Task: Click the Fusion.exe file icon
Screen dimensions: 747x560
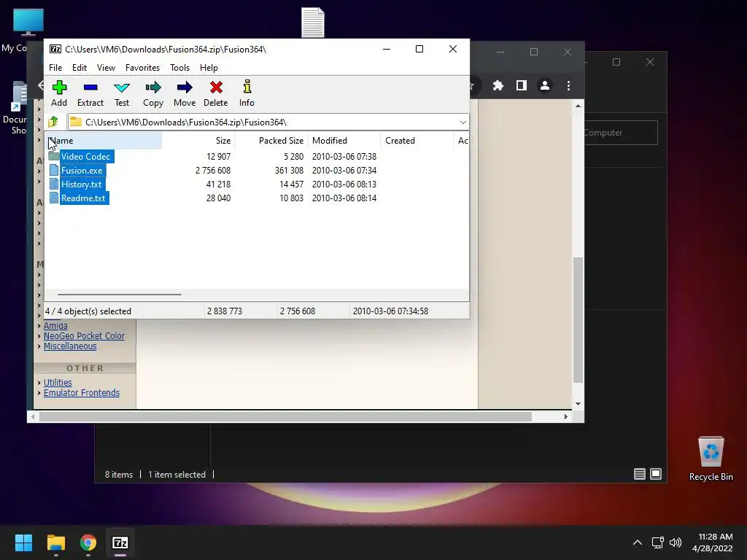Action: tap(54, 170)
